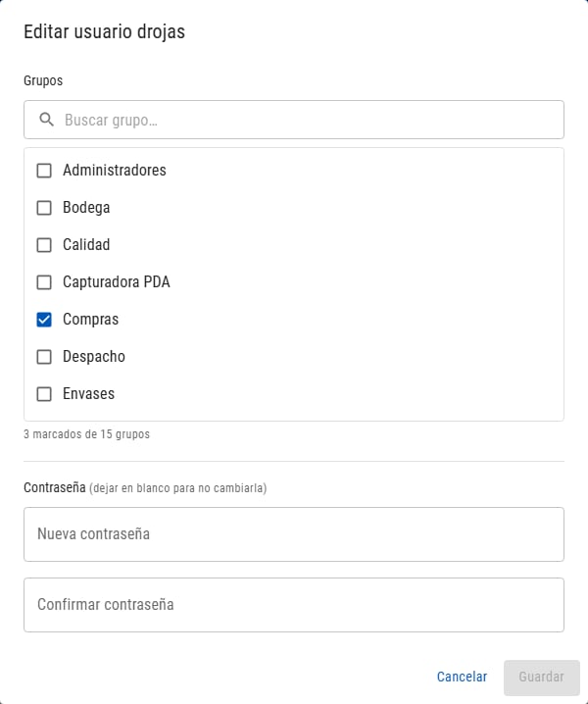Click the Administradores label text
Image resolution: width=588 pixels, height=704 pixels.
pyautogui.click(x=115, y=171)
